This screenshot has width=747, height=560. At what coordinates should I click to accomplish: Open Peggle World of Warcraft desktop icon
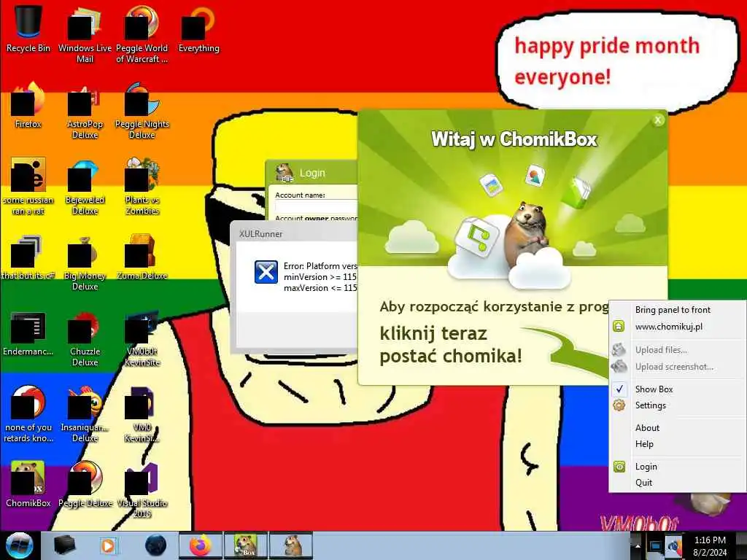[142, 34]
